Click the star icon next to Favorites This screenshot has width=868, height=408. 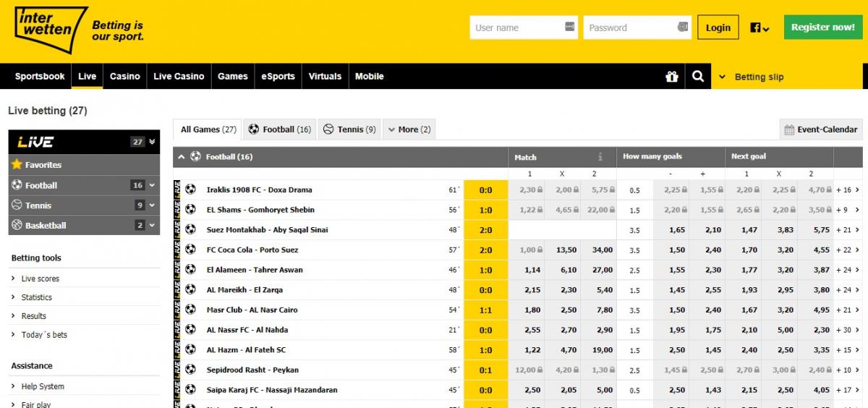pos(17,164)
